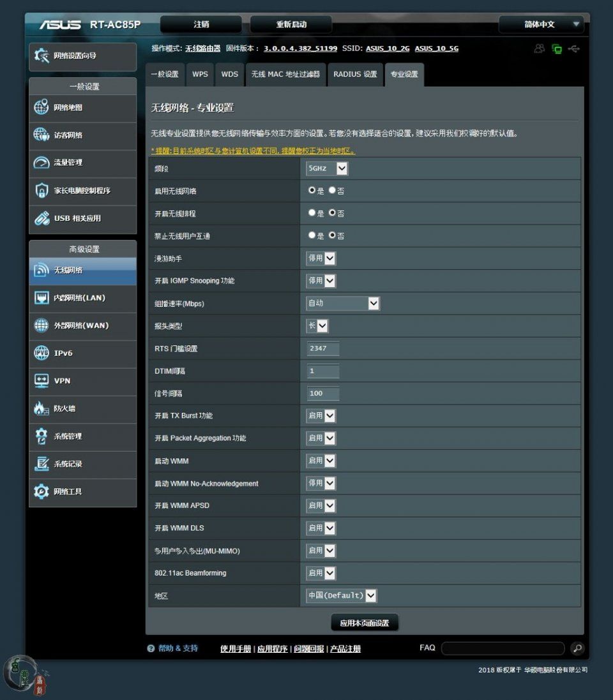Open the 防火墙 firewall icon
This screenshot has width=613, height=700.
42,408
